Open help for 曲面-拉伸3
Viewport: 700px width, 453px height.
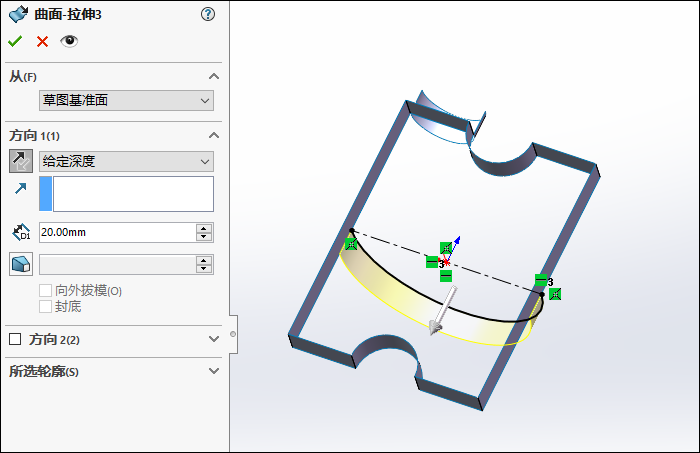(208, 14)
